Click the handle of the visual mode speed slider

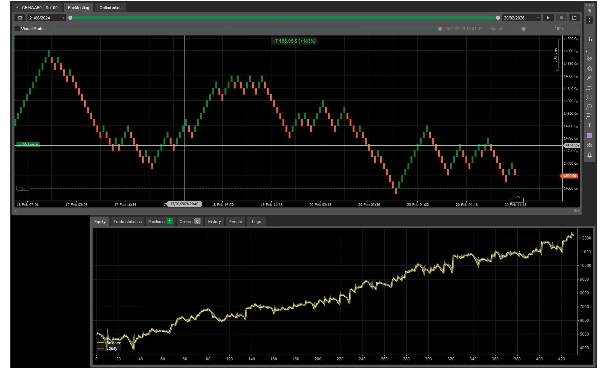pyautogui.click(x=523, y=29)
